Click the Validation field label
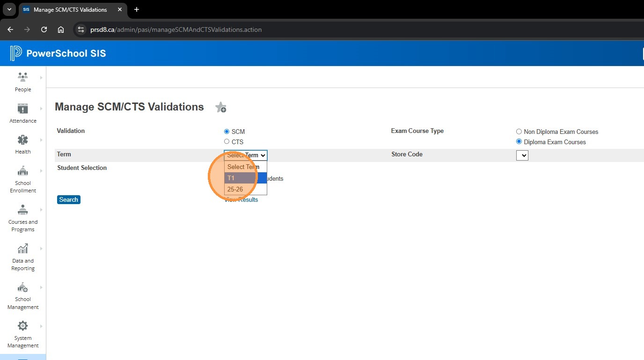Screen dimensions: 644x360 [71, 131]
